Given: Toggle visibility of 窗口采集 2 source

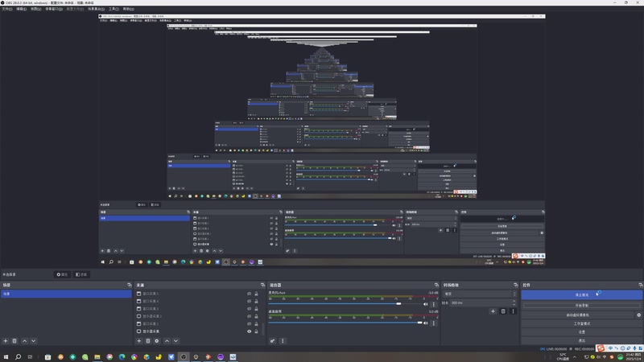Looking at the screenshot, I should [250, 324].
